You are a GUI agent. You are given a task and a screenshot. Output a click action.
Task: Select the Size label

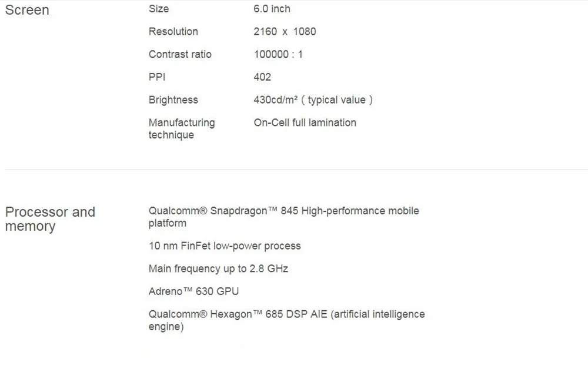coord(159,9)
